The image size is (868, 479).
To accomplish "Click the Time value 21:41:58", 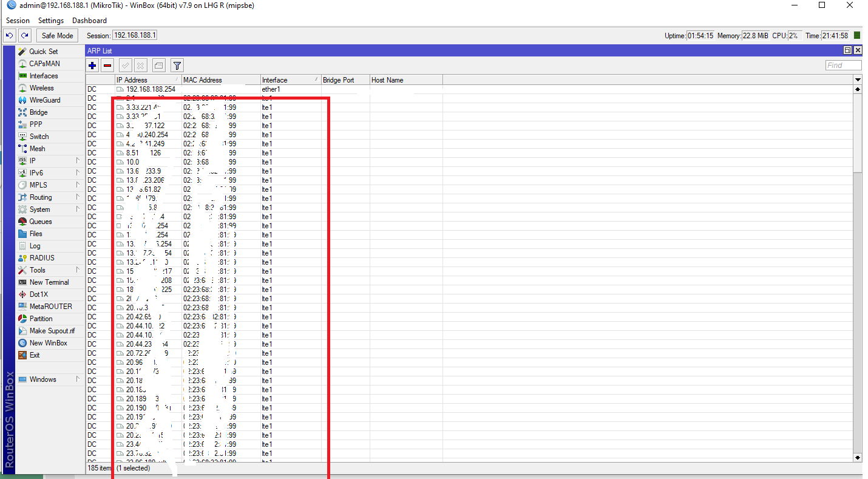I will tap(836, 35).
